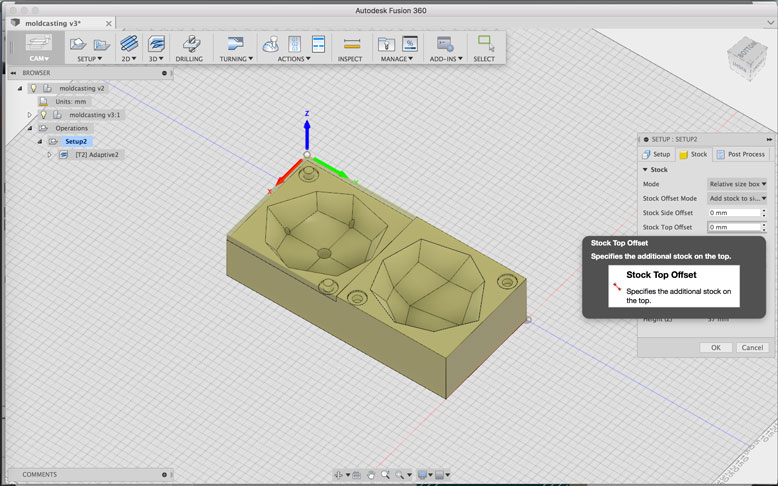Image resolution: width=778 pixels, height=486 pixels.
Task: Open the Tool Library icon under Manage
Action: [386, 44]
